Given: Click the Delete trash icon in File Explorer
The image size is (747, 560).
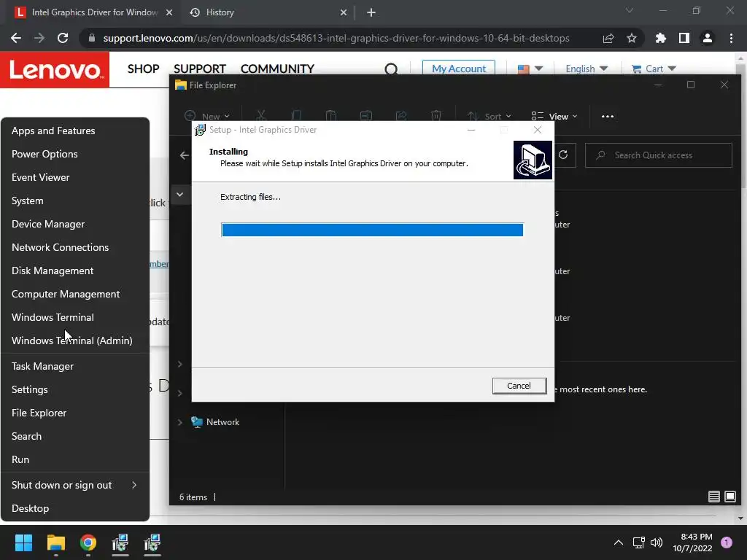Looking at the screenshot, I should pos(436,116).
